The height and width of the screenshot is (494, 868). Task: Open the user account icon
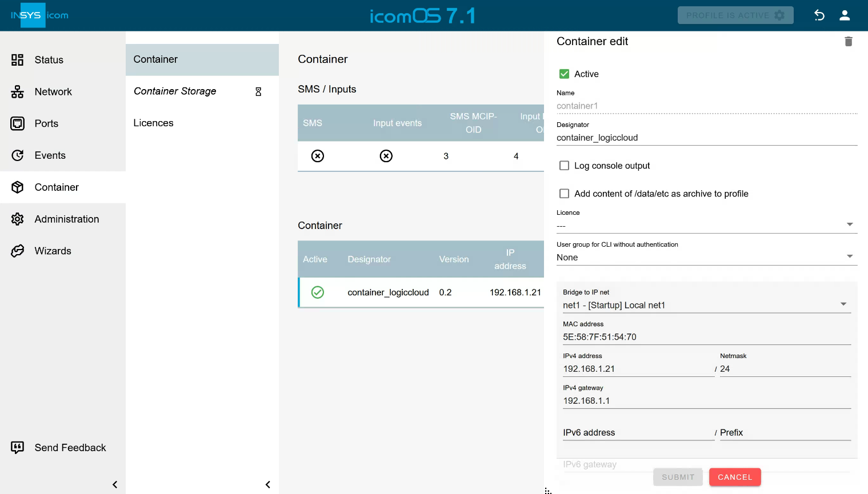pyautogui.click(x=844, y=15)
